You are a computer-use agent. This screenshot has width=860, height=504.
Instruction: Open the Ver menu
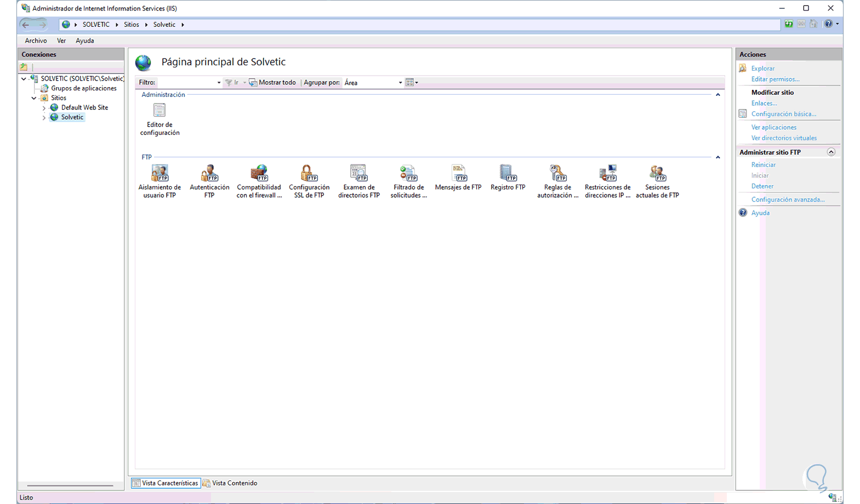point(61,41)
